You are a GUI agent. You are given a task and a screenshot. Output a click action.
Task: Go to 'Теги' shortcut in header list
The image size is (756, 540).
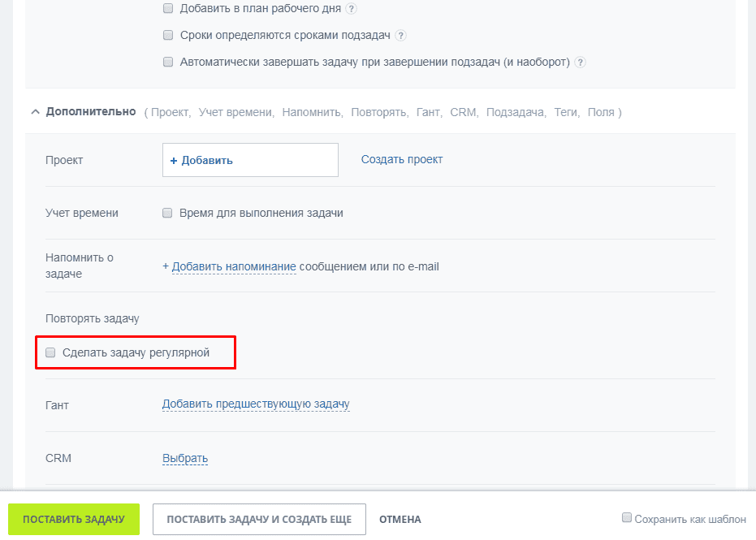coord(566,112)
